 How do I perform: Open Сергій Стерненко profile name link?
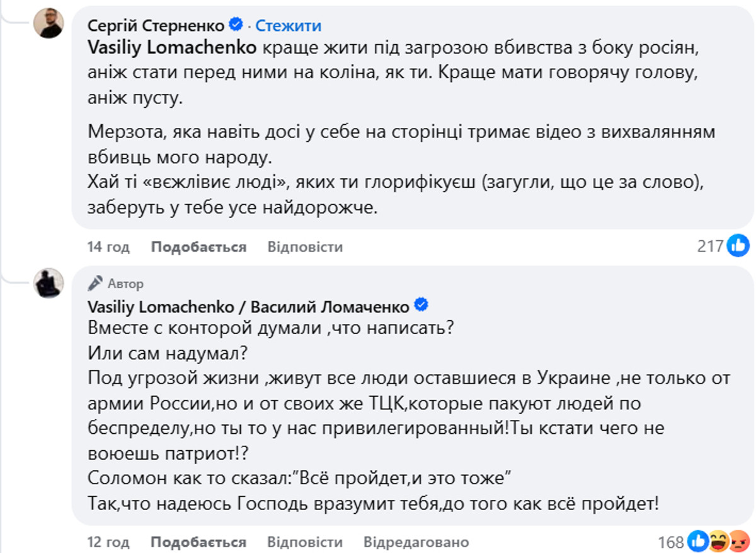click(156, 25)
